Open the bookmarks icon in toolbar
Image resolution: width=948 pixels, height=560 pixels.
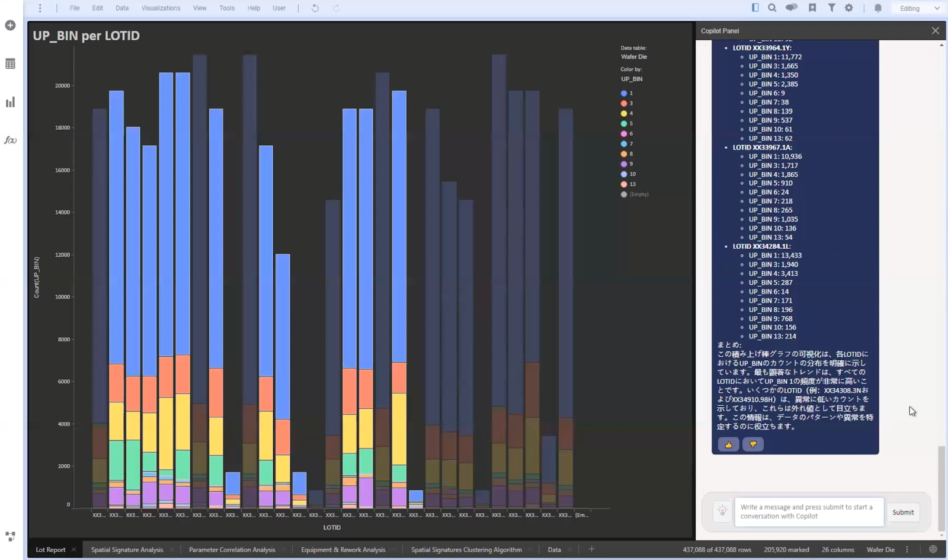click(x=812, y=8)
